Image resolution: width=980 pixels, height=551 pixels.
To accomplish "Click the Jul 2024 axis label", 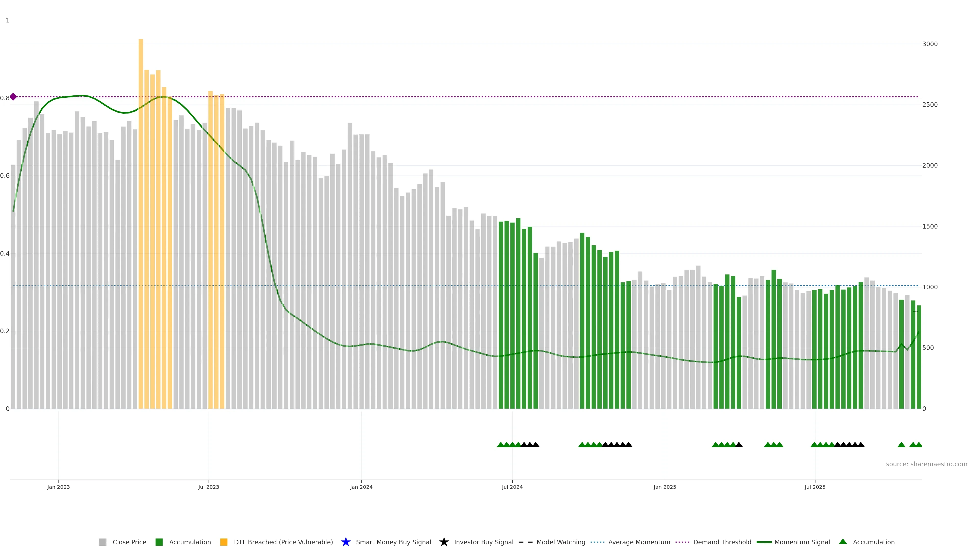I will click(x=512, y=487).
